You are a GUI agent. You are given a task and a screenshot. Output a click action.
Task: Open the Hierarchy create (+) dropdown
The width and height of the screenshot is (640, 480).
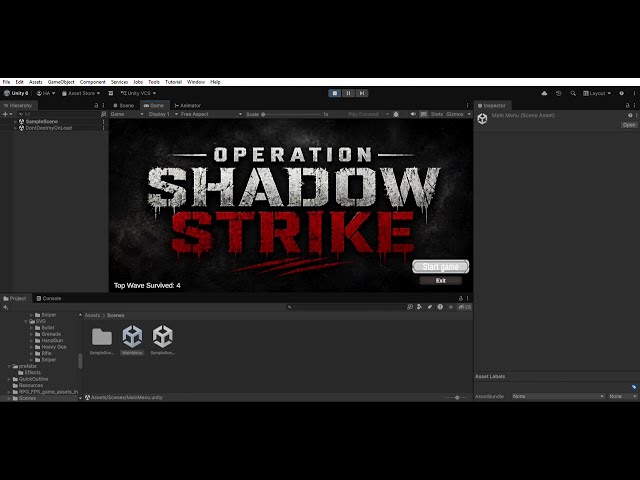click(7, 114)
